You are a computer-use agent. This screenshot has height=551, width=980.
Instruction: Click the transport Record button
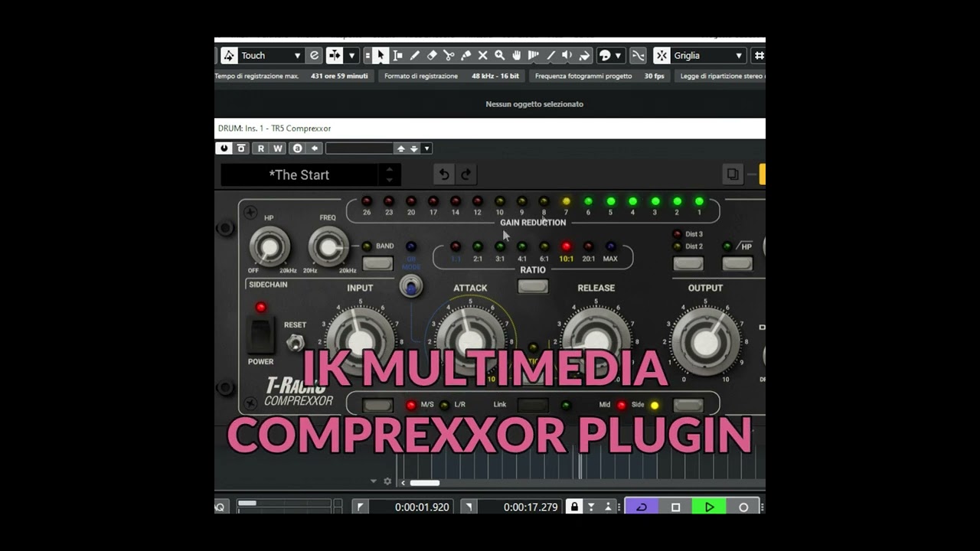pos(743,507)
